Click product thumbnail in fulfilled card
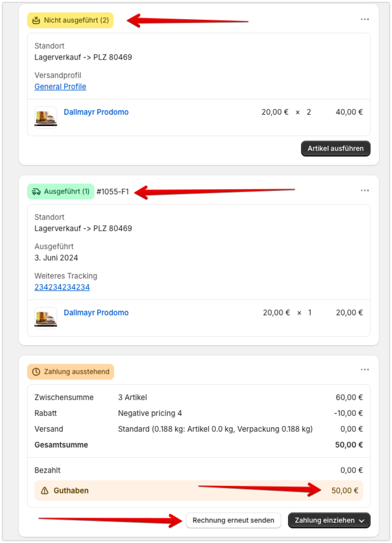Image resolution: width=392 pixels, height=543 pixels. [46, 318]
